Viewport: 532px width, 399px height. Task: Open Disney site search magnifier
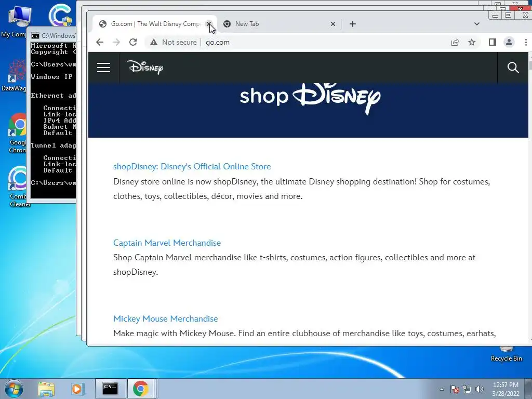(x=513, y=68)
